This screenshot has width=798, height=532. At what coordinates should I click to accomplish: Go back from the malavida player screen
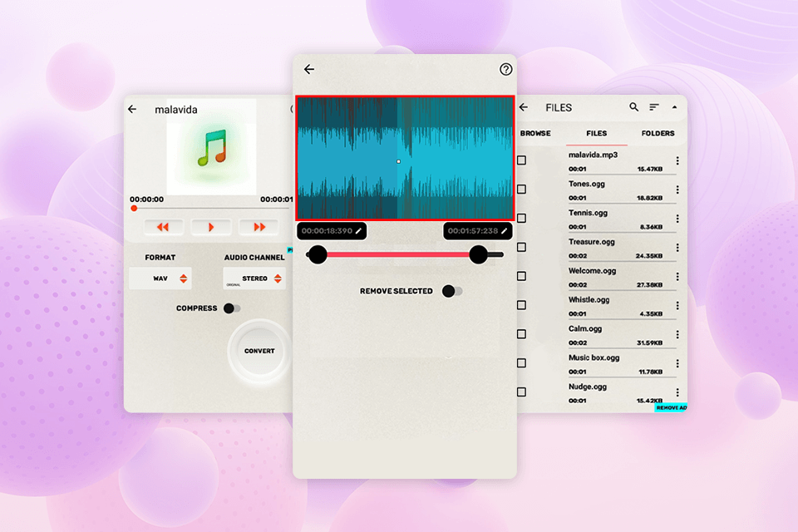coord(132,109)
